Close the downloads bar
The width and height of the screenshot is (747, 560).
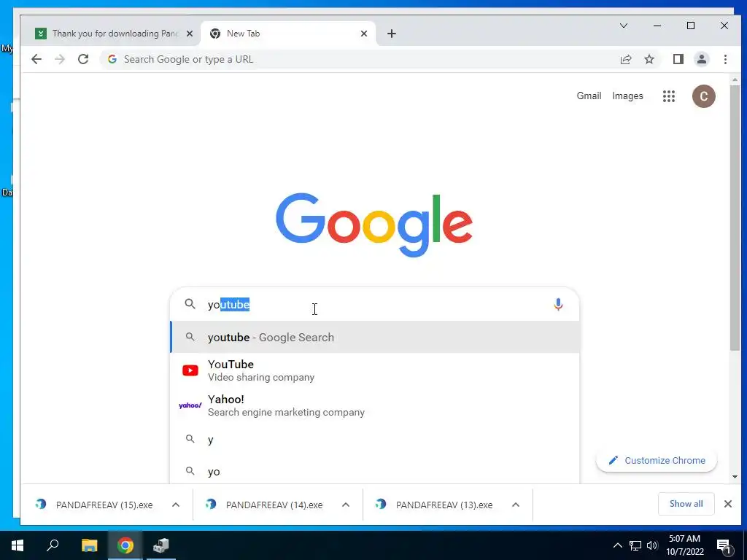pos(727,504)
